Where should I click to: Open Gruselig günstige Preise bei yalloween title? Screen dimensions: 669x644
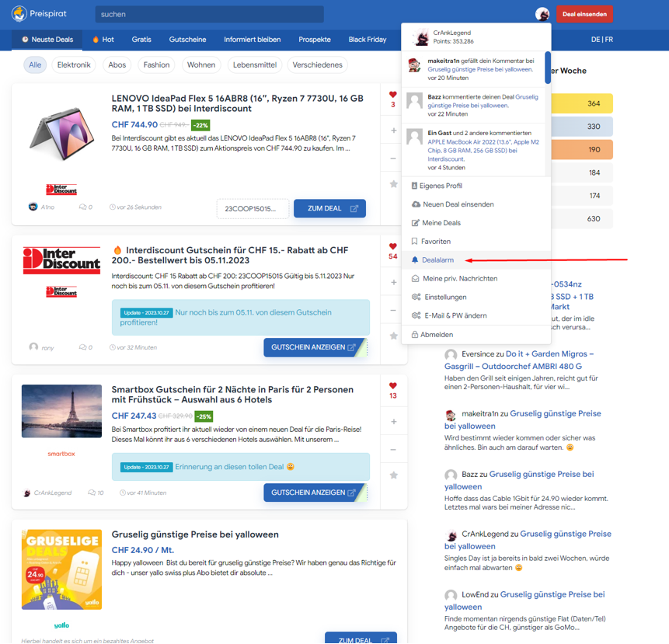[x=195, y=534]
